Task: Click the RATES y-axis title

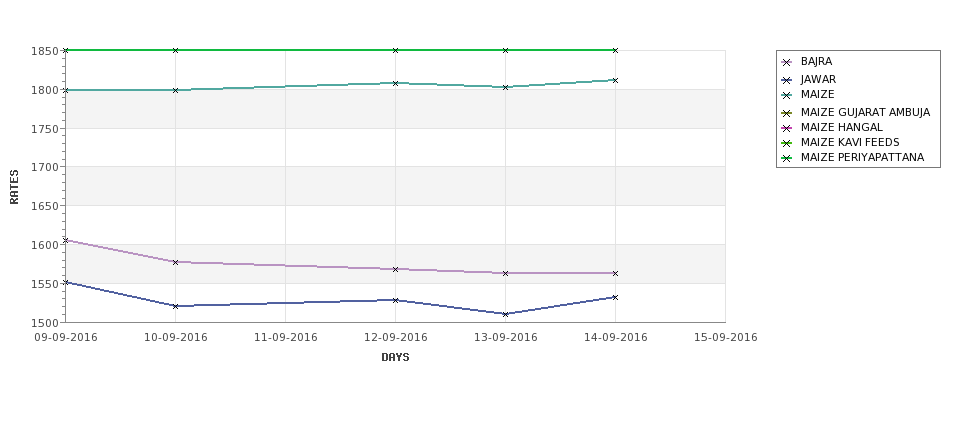Action: [x=15, y=187]
